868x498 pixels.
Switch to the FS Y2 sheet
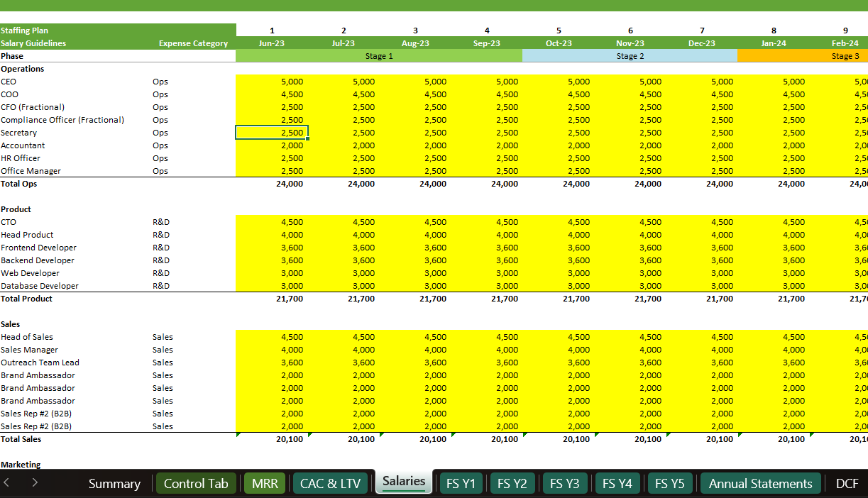click(512, 483)
